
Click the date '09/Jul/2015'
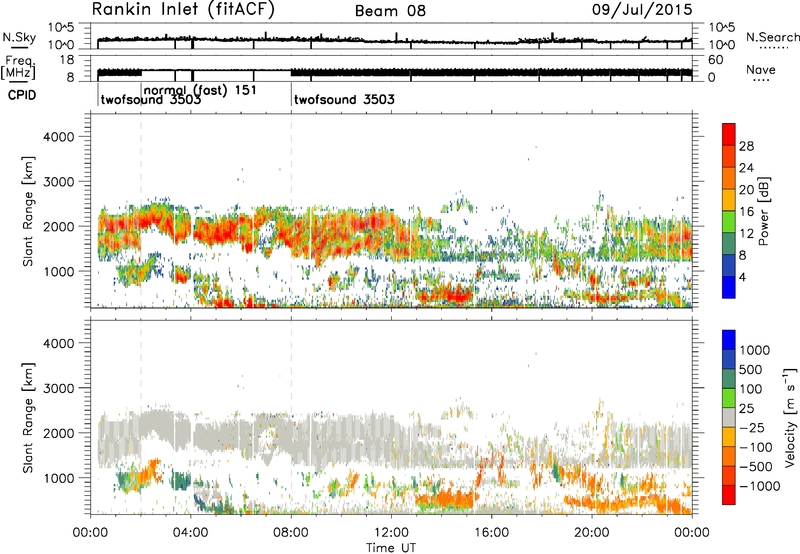pos(642,10)
